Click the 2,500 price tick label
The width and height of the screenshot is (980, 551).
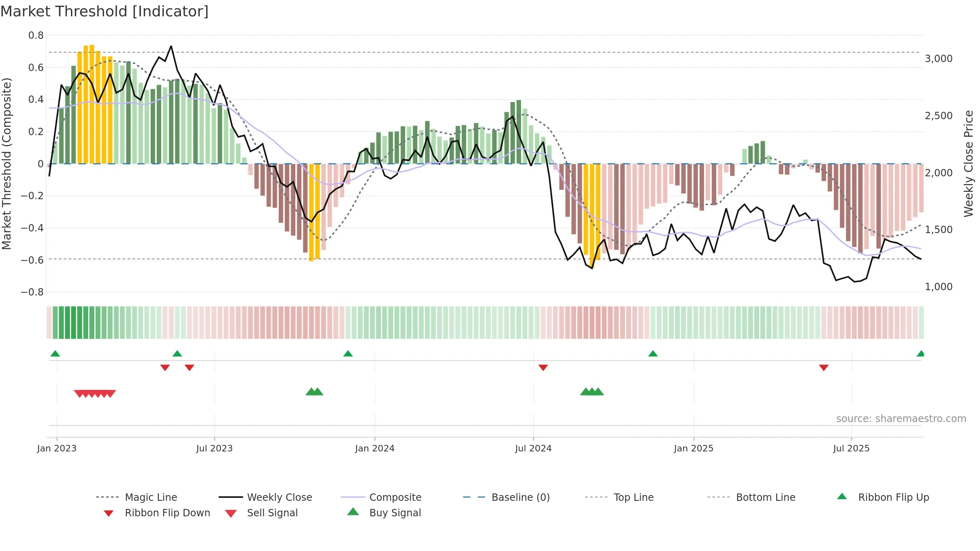[939, 116]
